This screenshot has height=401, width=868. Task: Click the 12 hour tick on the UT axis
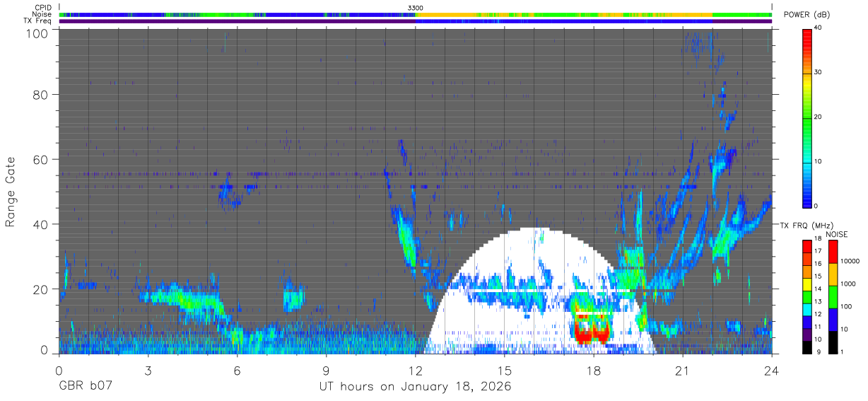[416, 371]
